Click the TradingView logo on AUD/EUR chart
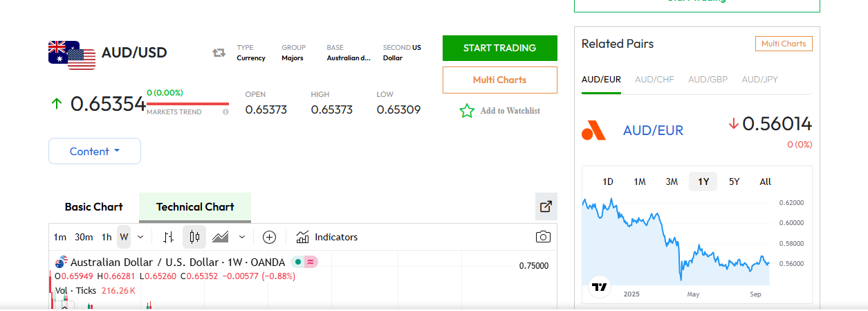Viewport: 868px width, 311px height. pos(600,287)
